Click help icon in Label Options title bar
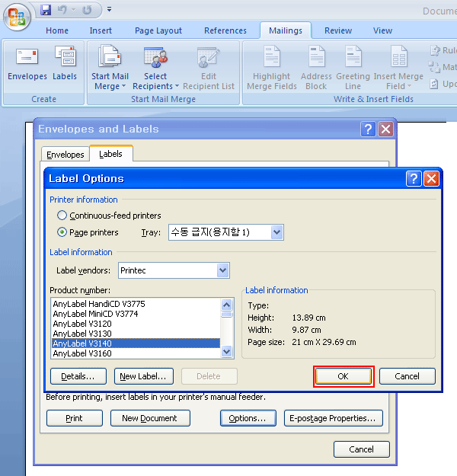The width and height of the screenshot is (457, 476). (x=414, y=178)
